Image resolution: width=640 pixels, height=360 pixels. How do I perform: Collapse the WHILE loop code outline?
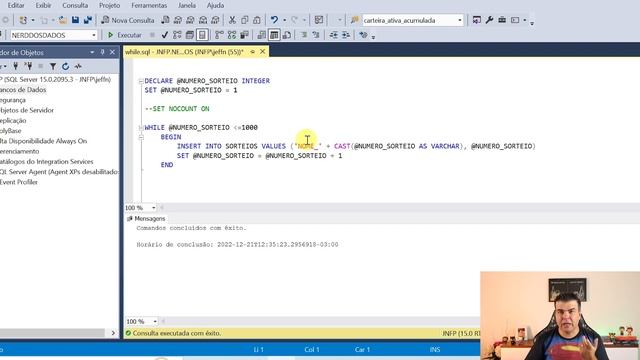coord(141,128)
